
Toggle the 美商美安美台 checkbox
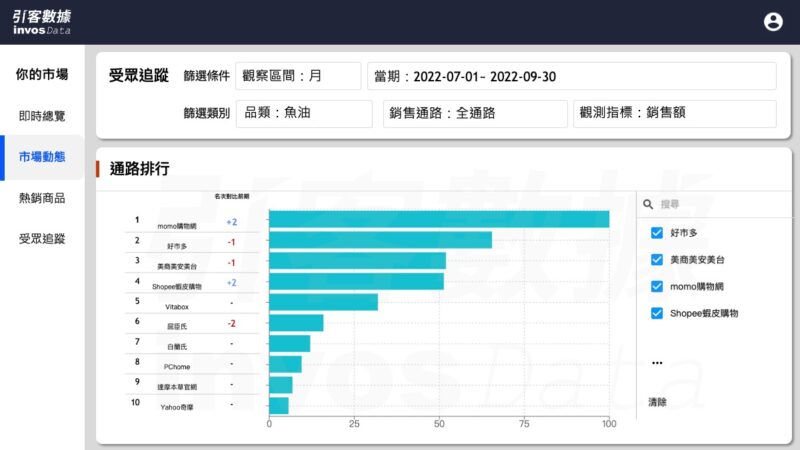[657, 260]
